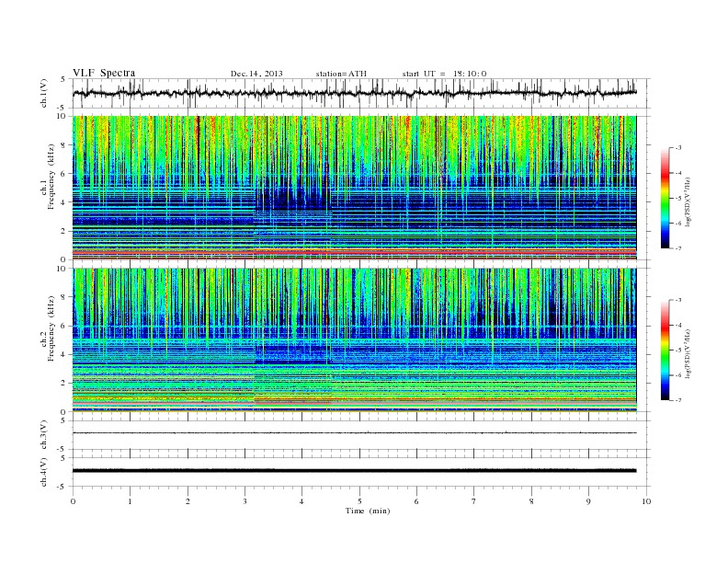This screenshot has height=563, width=728.
Task: Click the ch.1 voltage waveform trace
Action: click(354, 93)
